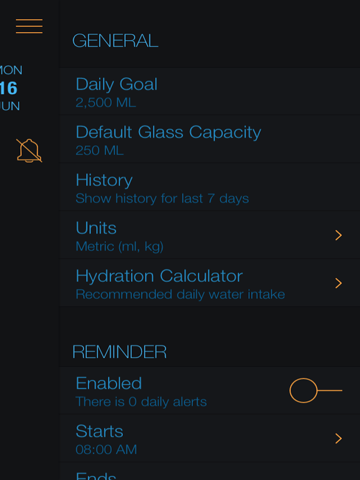
Task: Toggle the reminder Enabled switch
Action: click(316, 390)
